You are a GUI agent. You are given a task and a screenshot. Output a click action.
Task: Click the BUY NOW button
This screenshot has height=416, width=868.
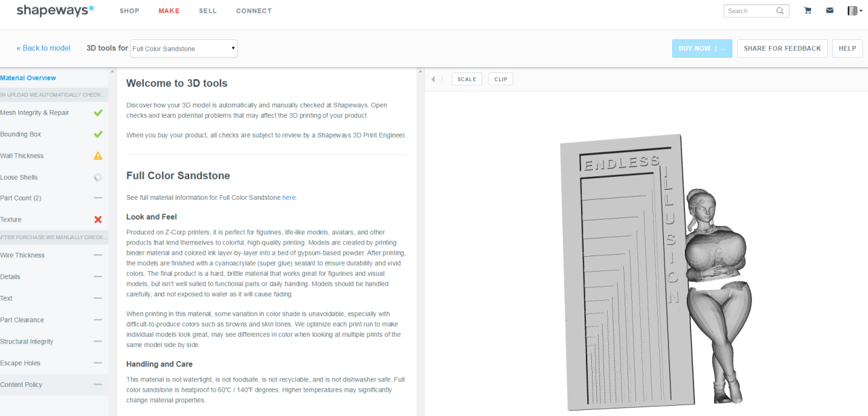(x=702, y=49)
